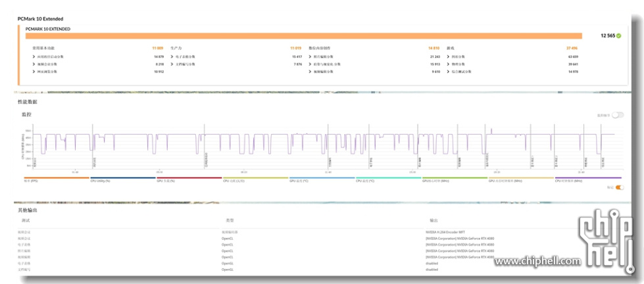
Task: Click the 测试 column header
Action: 26,220
